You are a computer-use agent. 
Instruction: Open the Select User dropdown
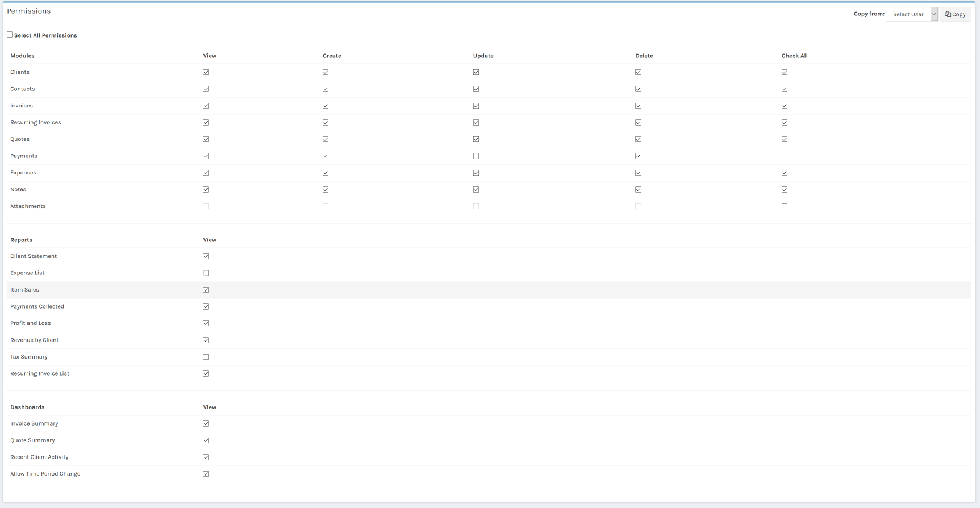(x=908, y=14)
